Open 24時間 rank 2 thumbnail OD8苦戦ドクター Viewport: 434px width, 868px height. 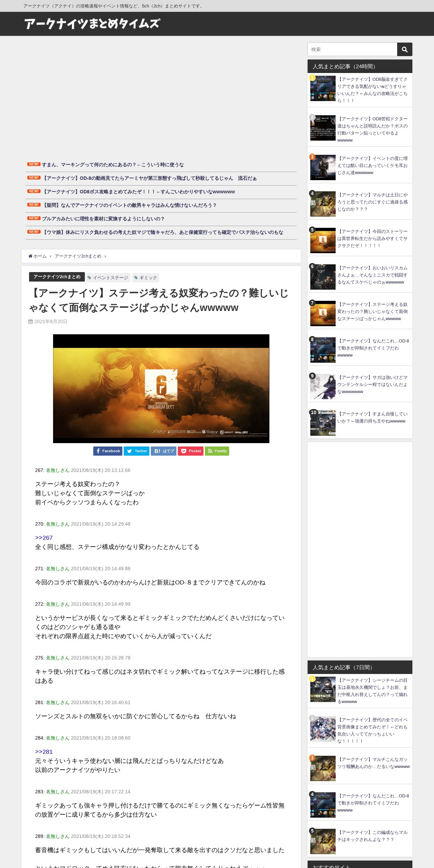323,128
